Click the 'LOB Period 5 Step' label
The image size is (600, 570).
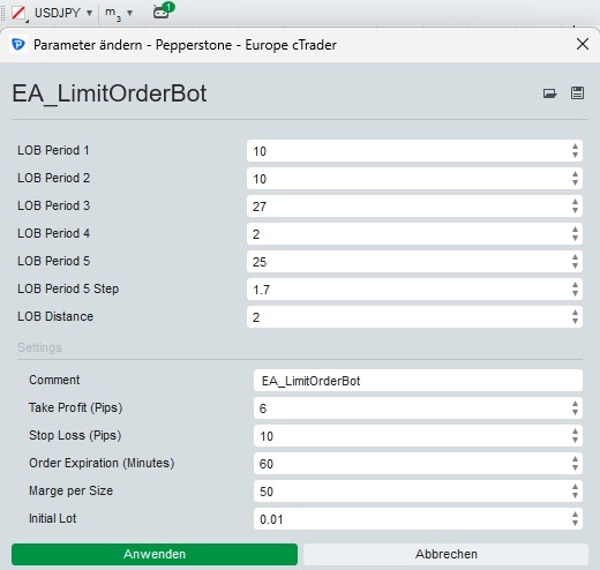click(68, 289)
